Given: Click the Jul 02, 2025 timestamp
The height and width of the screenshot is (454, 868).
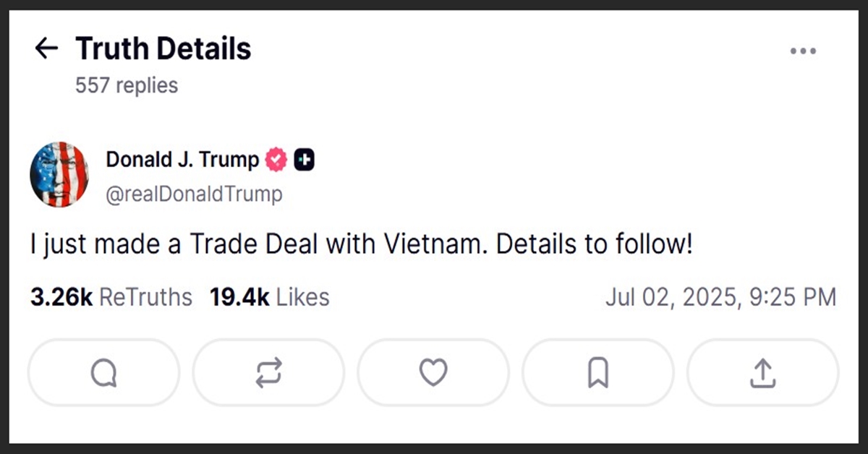Looking at the screenshot, I should pos(720,297).
